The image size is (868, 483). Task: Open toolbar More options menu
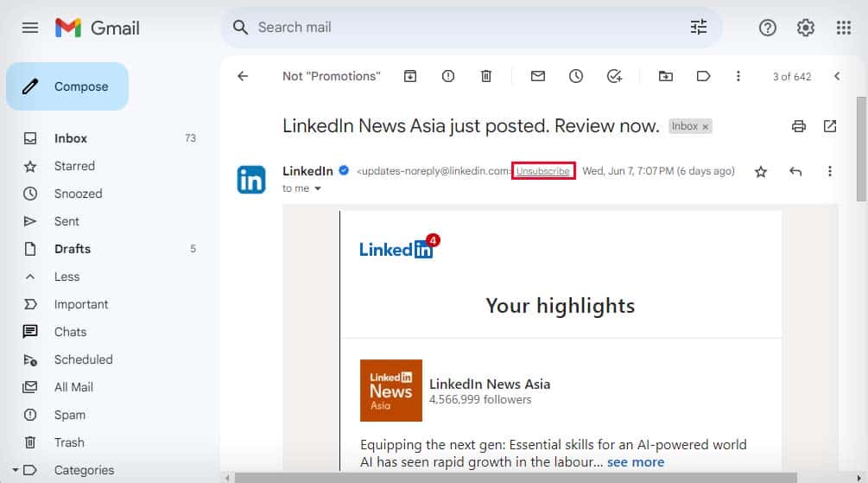738,76
